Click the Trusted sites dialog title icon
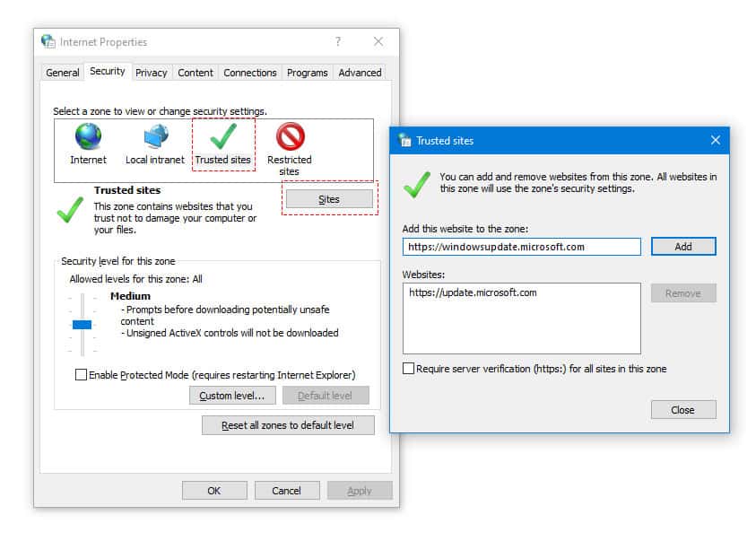The height and width of the screenshot is (541, 756). pos(405,140)
